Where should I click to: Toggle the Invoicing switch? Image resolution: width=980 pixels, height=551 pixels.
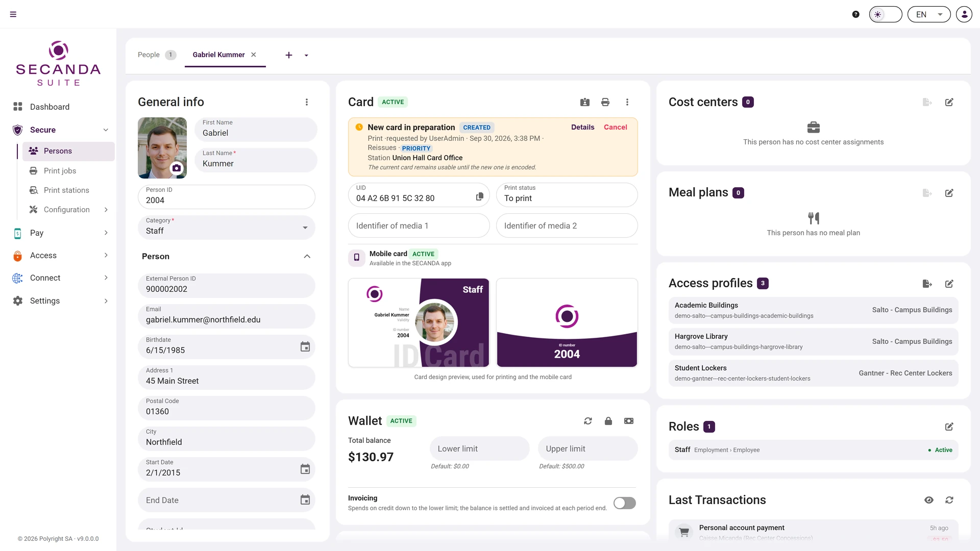click(x=625, y=503)
